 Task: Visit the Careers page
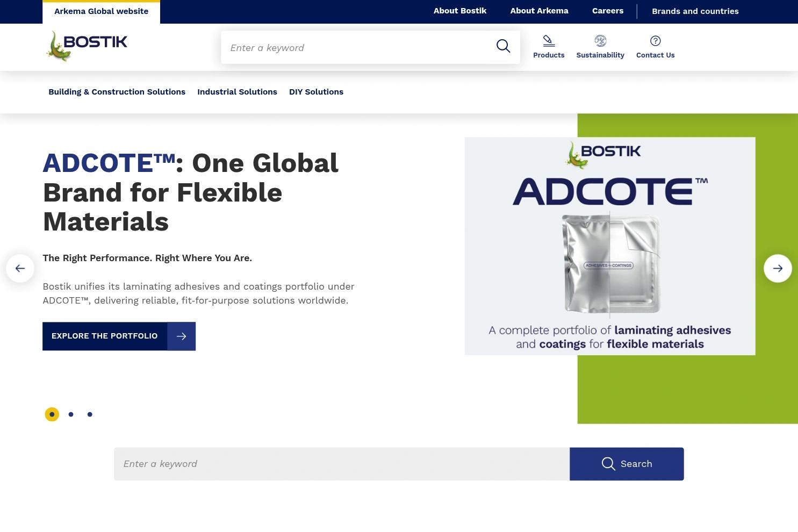[x=608, y=11]
